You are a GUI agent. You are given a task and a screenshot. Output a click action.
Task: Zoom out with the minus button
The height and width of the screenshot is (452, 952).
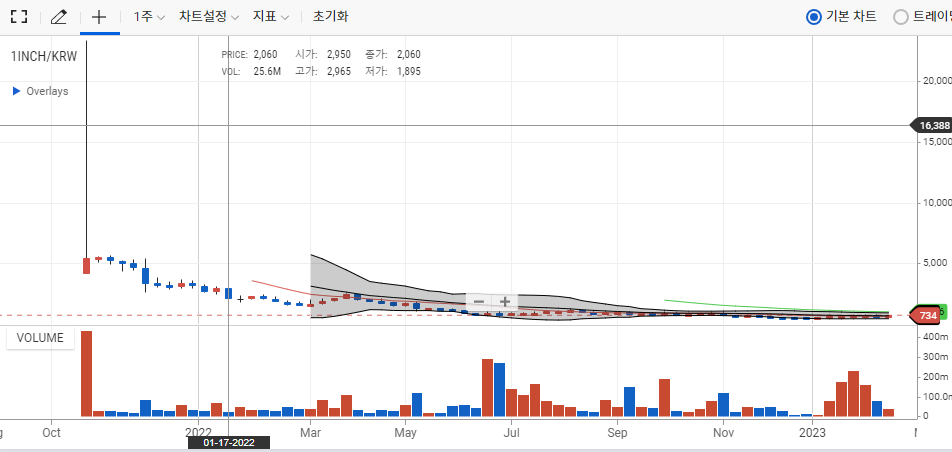479,301
